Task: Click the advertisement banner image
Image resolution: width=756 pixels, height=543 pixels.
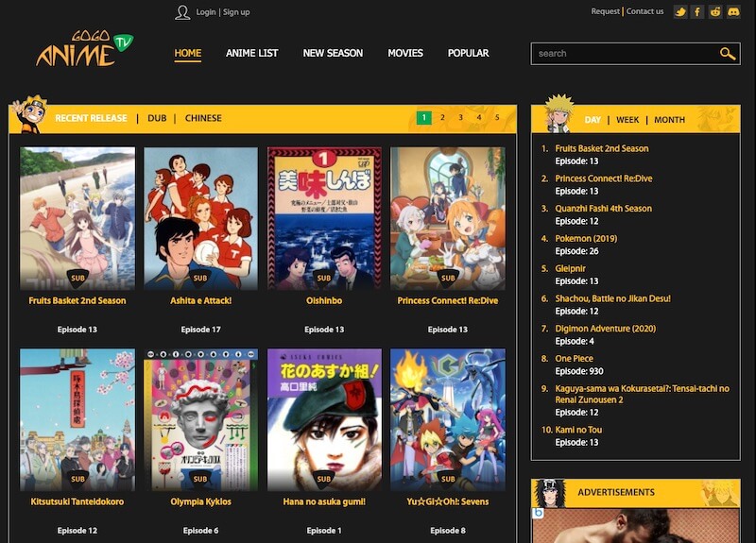Action: 635,526
